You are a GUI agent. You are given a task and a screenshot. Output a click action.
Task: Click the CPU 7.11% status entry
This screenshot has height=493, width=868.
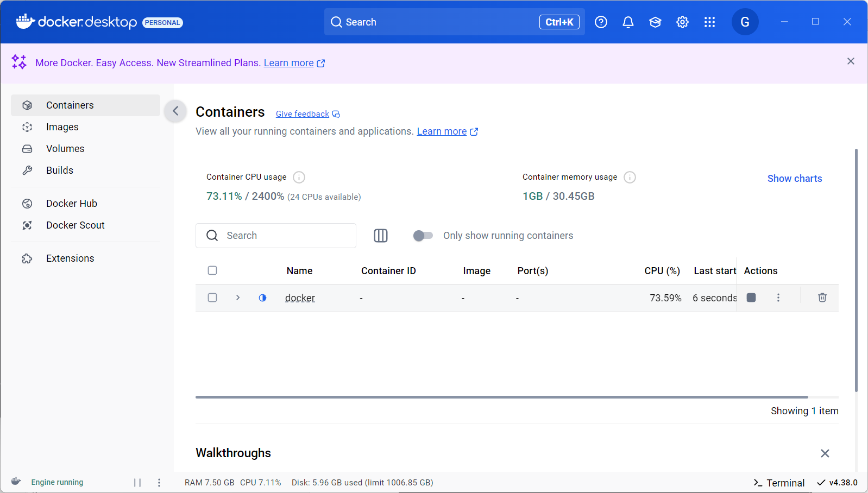(260, 483)
